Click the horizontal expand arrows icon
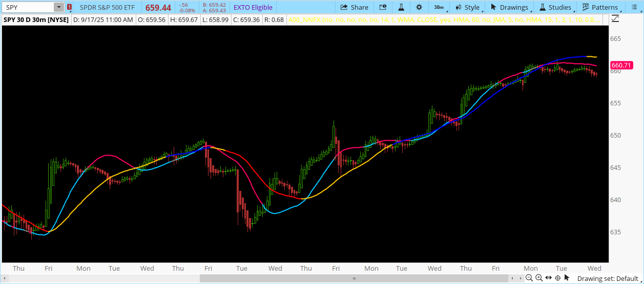 coord(549,278)
